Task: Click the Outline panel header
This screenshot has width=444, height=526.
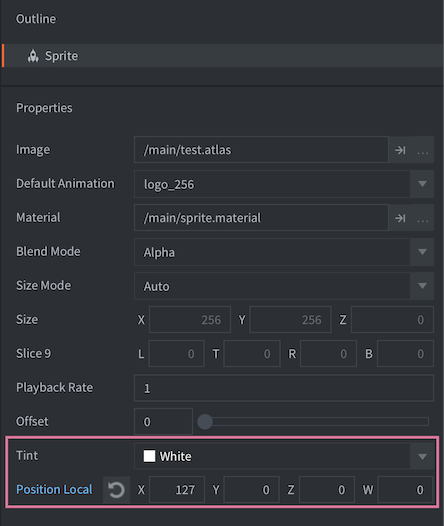Action: (36, 19)
